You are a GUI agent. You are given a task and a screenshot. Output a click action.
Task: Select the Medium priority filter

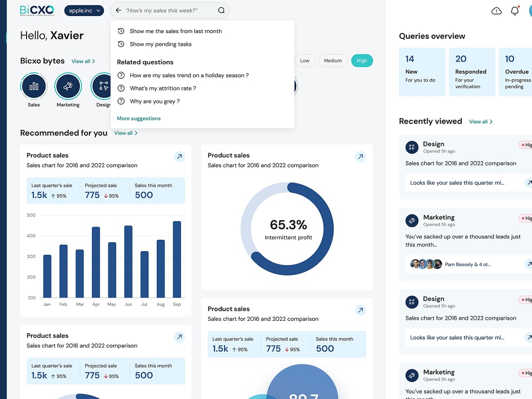333,61
